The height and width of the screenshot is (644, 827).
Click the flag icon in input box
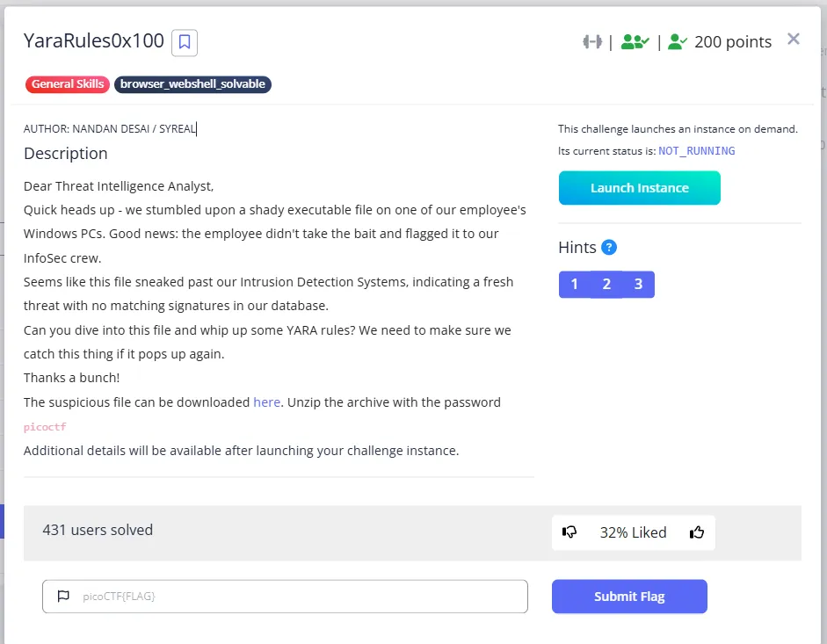(x=63, y=596)
